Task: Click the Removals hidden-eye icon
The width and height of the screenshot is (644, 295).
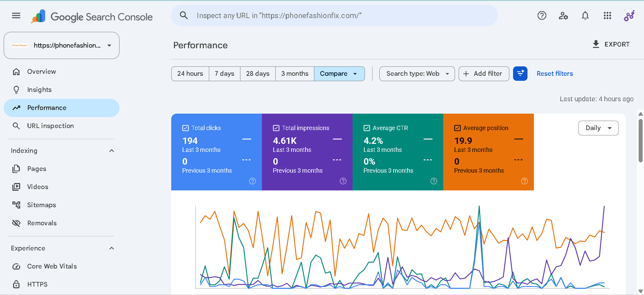Action: (16, 223)
